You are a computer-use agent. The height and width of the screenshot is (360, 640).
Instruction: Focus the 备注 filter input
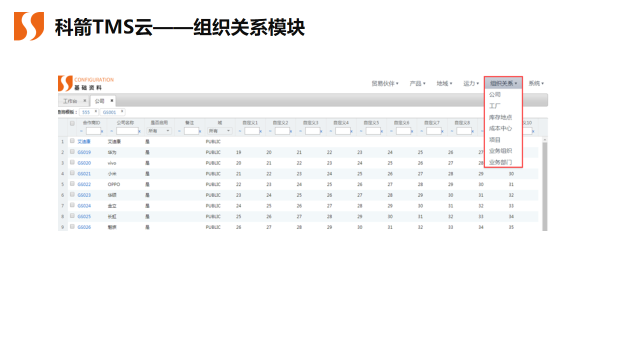(x=191, y=131)
